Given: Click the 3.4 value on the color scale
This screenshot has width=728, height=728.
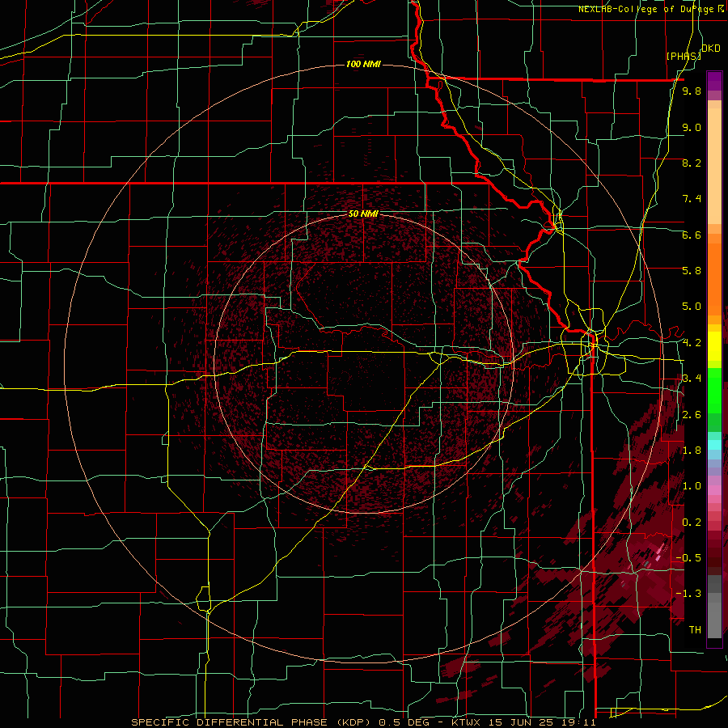Looking at the screenshot, I should pyautogui.click(x=692, y=379).
